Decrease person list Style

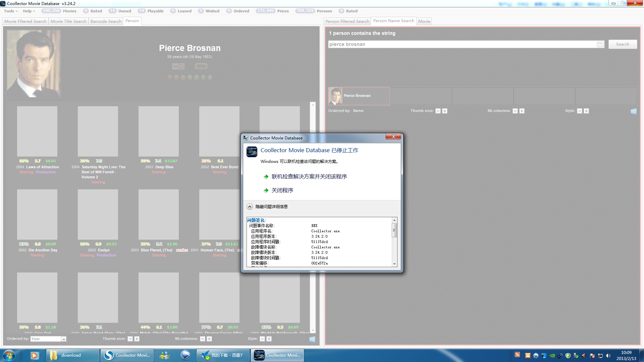point(580,111)
